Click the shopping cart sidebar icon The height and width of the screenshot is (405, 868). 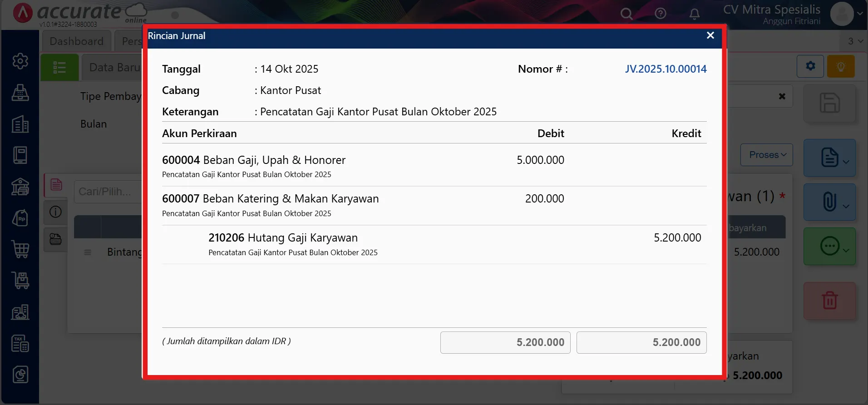(20, 249)
